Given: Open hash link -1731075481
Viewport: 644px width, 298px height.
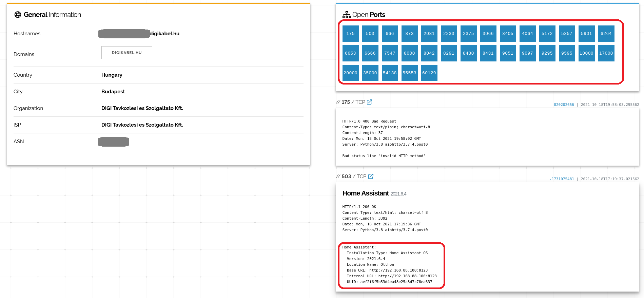Looking at the screenshot, I should pyautogui.click(x=562, y=179).
